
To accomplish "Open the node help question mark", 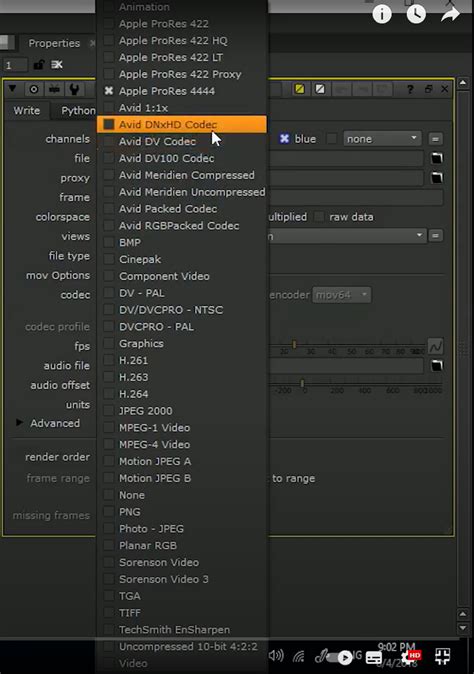I will tap(410, 89).
